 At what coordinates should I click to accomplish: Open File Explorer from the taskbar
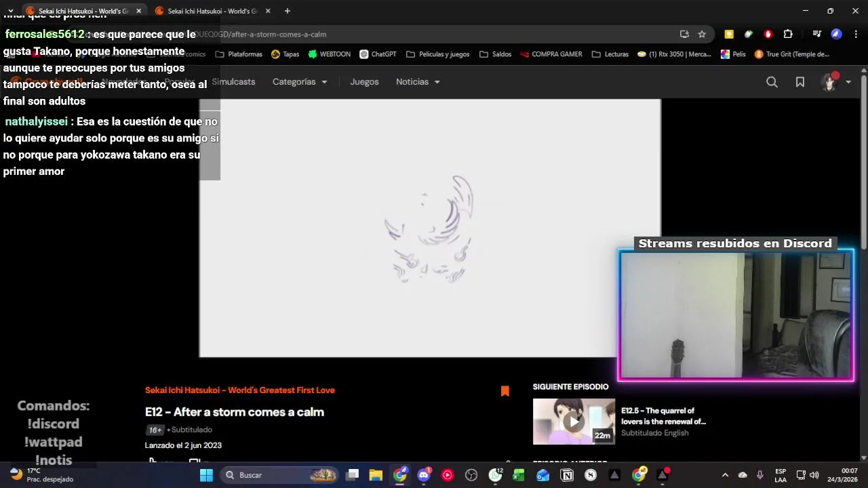pyautogui.click(x=376, y=475)
